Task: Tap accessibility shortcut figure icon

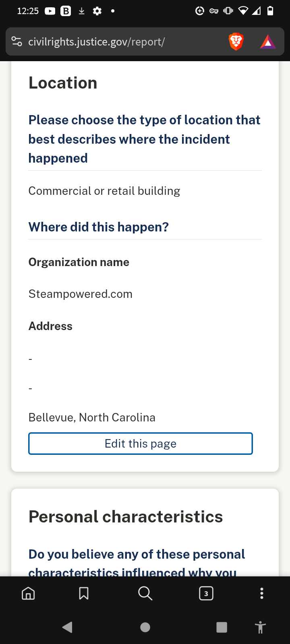Action: [260, 627]
